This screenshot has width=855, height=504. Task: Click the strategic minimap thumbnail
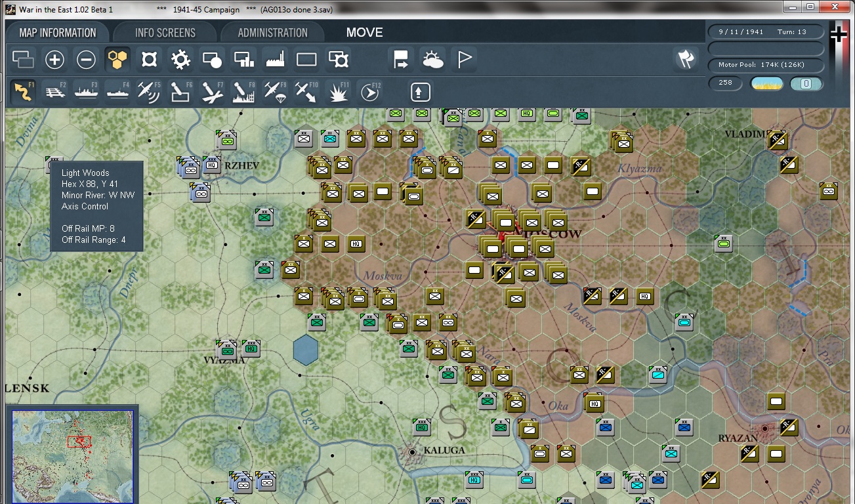(x=72, y=457)
